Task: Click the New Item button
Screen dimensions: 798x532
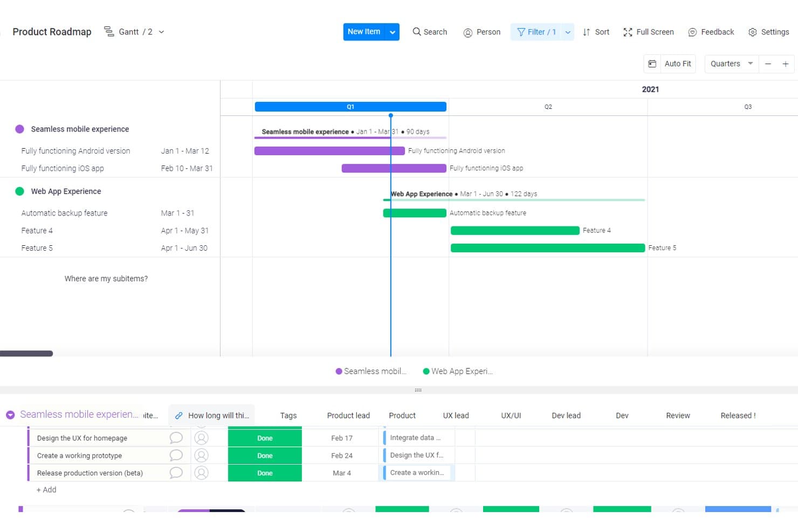Action: tap(364, 32)
